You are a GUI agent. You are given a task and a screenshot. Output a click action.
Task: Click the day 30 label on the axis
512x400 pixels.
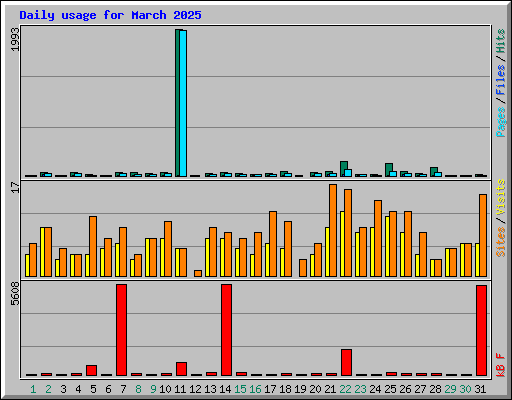[x=465, y=389]
